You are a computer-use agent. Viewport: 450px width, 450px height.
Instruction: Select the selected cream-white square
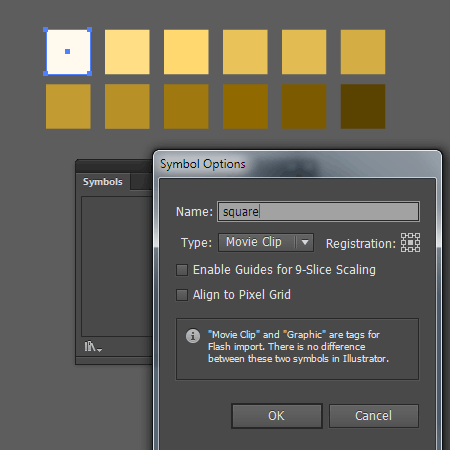tap(68, 52)
